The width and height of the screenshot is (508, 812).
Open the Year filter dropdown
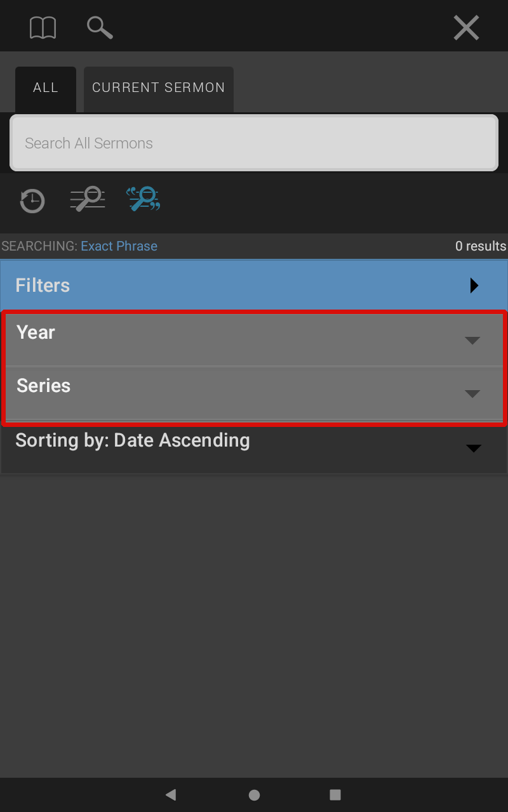click(x=254, y=339)
